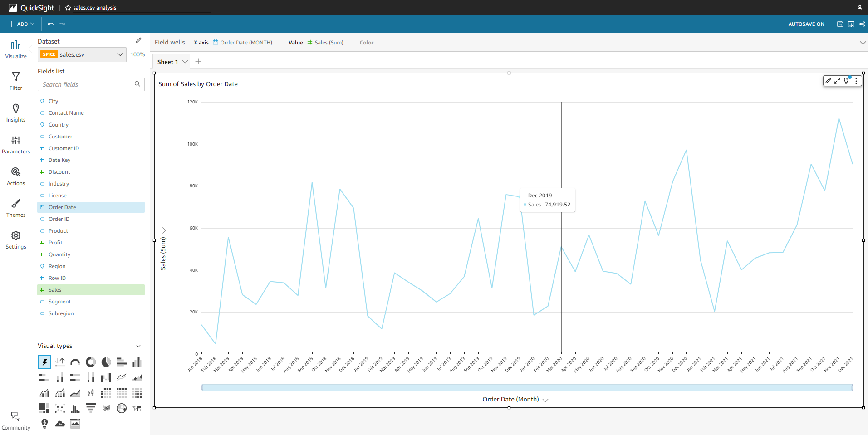Select the Word cloud visual type
The image size is (868, 435).
60,424
